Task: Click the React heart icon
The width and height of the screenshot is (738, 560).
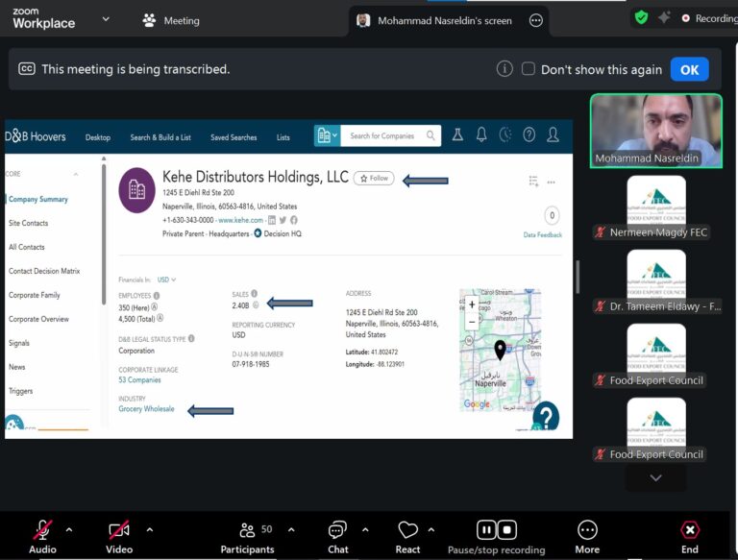Action: point(407,530)
